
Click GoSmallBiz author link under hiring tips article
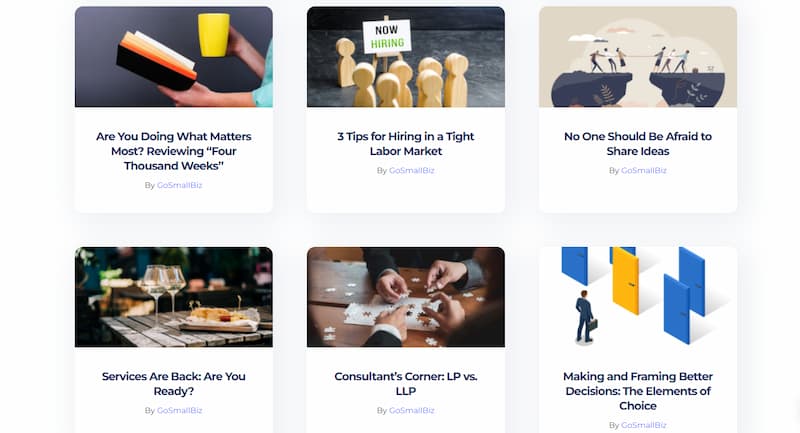pos(412,170)
